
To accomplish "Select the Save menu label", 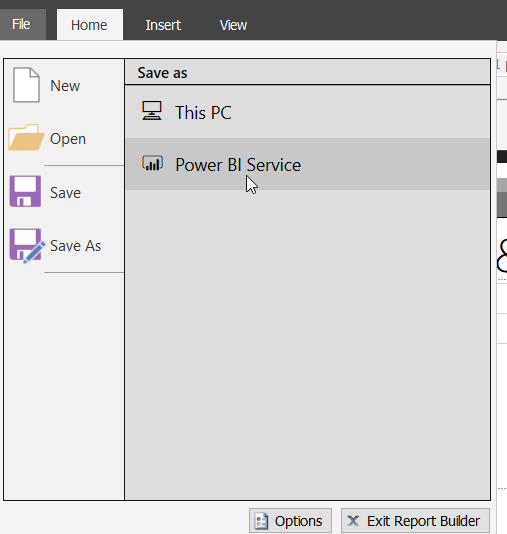I will pos(65,193).
